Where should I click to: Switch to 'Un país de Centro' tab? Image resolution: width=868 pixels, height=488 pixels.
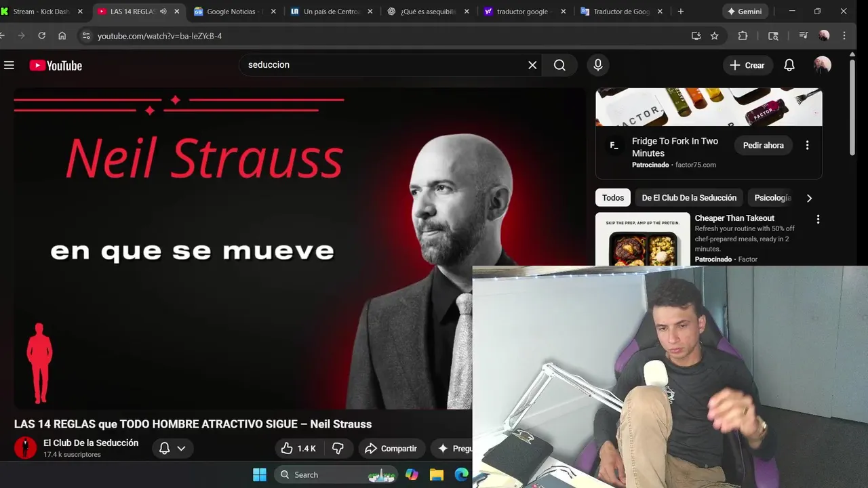click(x=331, y=12)
